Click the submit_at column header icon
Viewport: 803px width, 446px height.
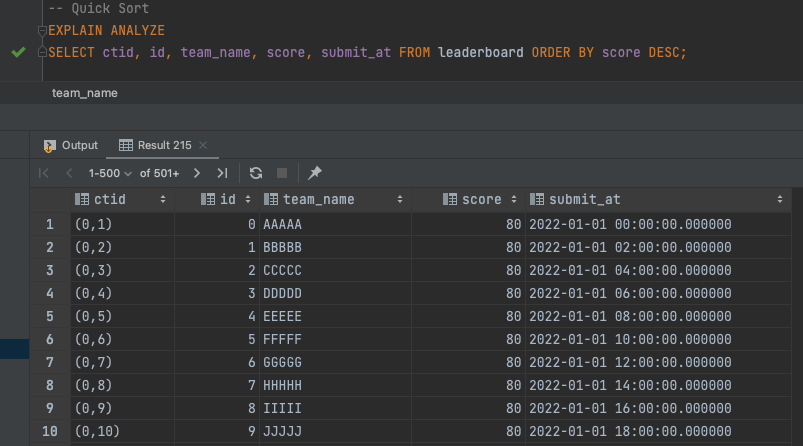(x=537, y=199)
